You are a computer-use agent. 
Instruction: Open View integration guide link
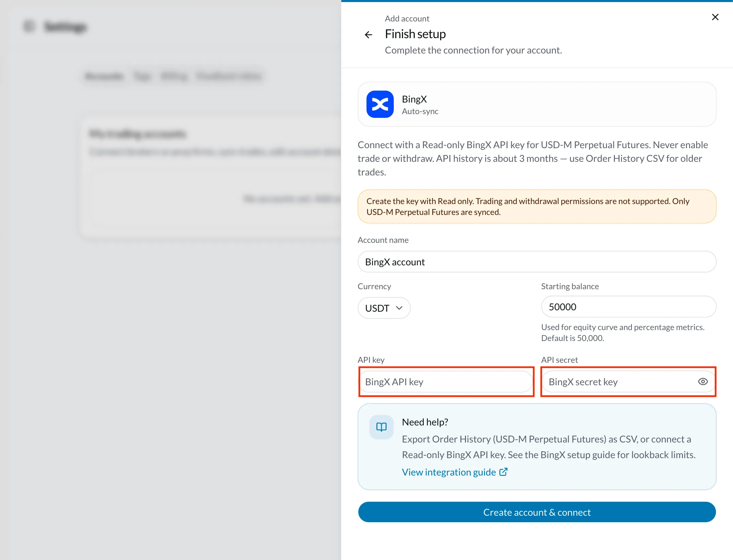point(454,472)
